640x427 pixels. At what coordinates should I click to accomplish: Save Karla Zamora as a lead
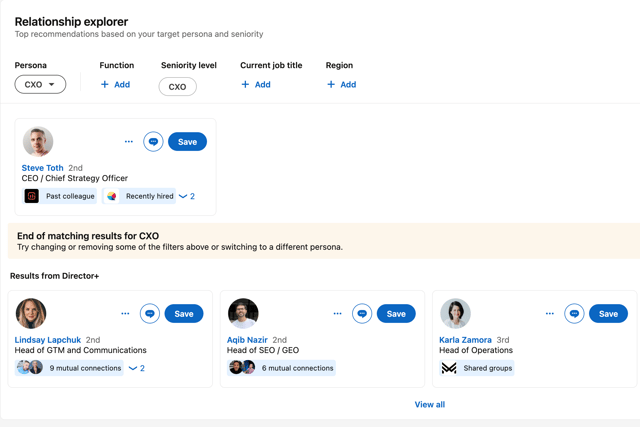pos(608,314)
